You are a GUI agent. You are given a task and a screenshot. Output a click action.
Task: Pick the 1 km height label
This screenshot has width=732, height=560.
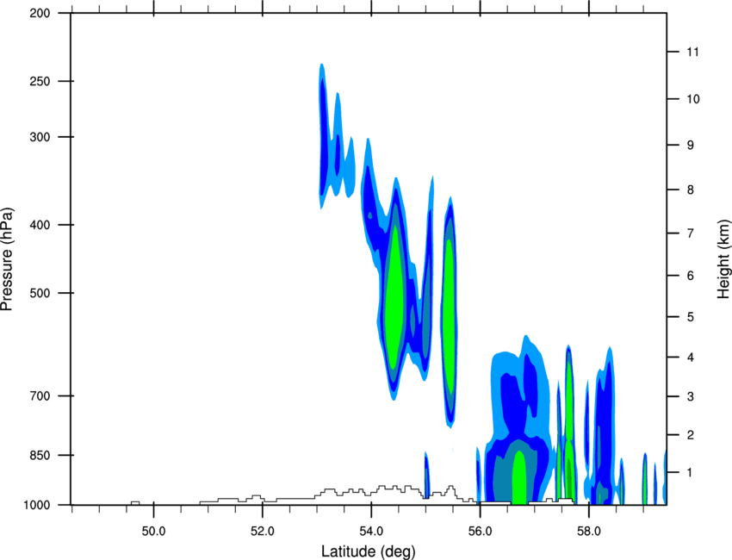pyautogui.click(x=691, y=473)
